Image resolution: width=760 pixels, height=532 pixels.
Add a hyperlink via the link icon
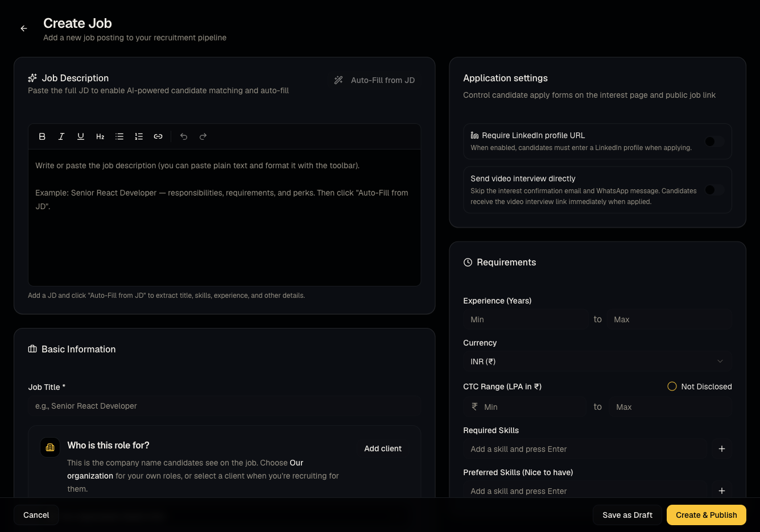tap(158, 136)
